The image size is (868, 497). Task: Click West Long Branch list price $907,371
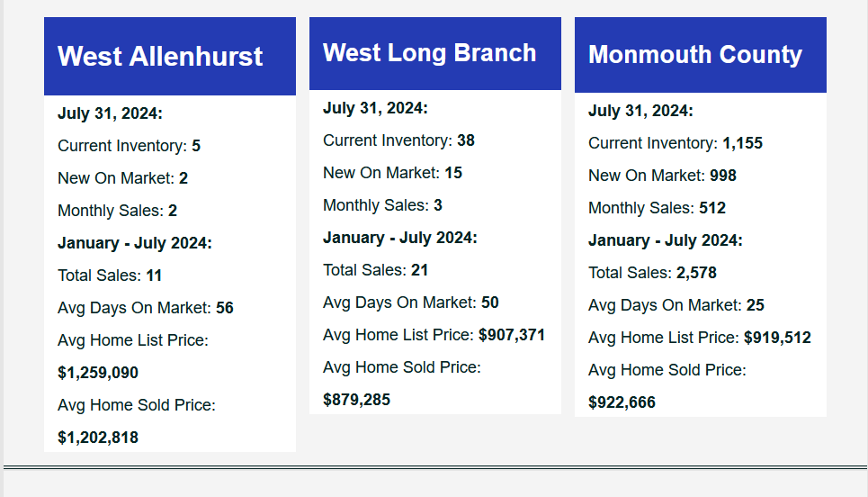(x=512, y=335)
